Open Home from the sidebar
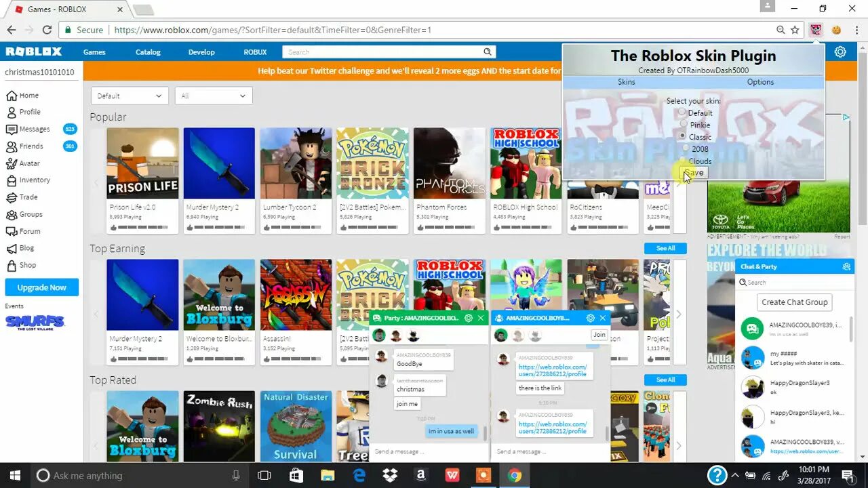Image resolution: width=868 pixels, height=488 pixels. coord(22,96)
